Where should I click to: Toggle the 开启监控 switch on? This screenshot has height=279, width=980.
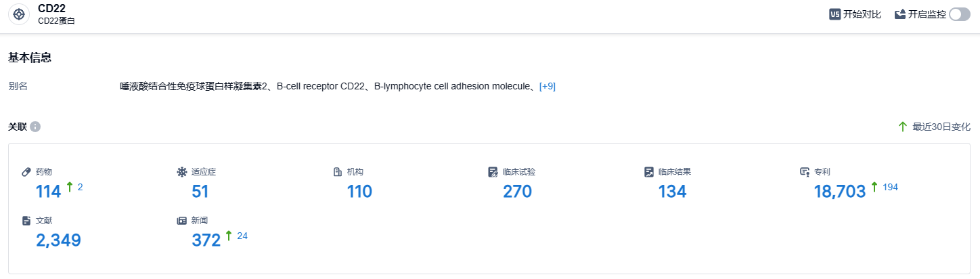coord(959,14)
